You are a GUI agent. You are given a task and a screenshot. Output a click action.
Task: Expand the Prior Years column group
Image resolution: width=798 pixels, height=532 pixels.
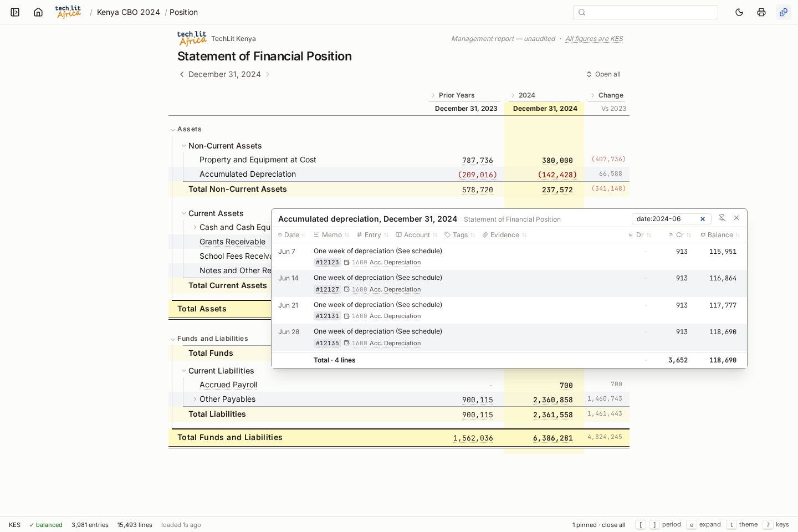click(x=433, y=95)
